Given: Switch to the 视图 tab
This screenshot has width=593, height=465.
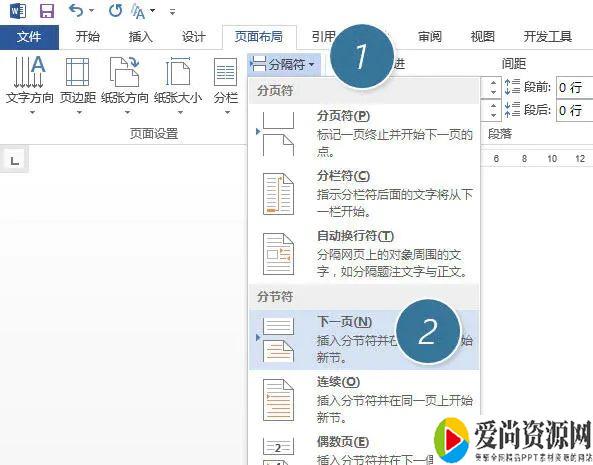Looking at the screenshot, I should click(x=482, y=37).
